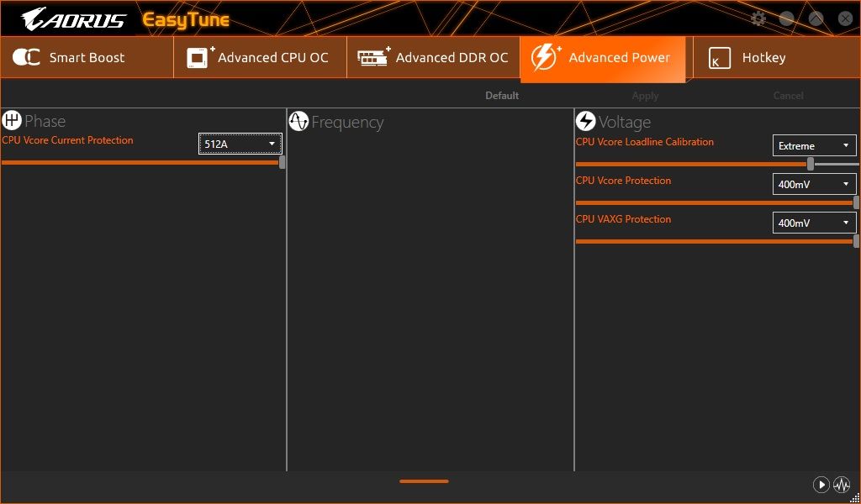Open the CPU Vcore Protection 400mV dropdown
Image resolution: width=861 pixels, height=504 pixels.
click(814, 184)
